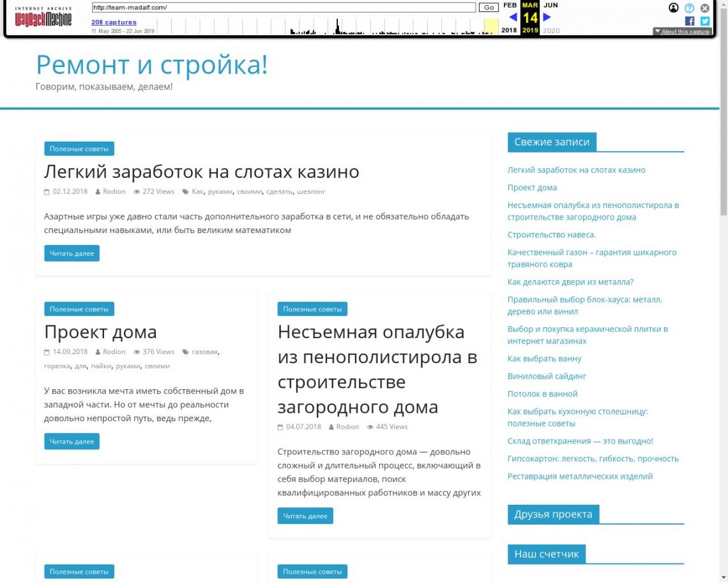Select the 2018 year link
Image resolution: width=728 pixels, height=582 pixels.
(509, 30)
